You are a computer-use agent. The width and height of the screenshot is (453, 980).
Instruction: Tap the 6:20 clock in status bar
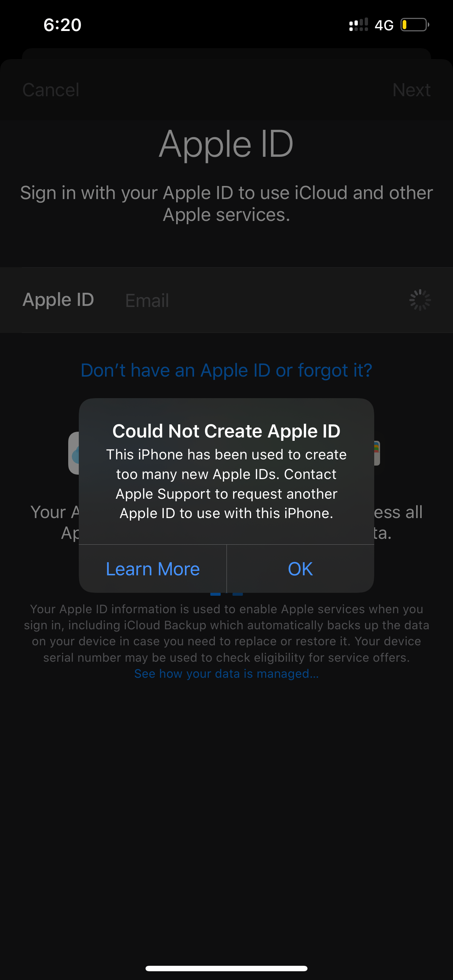tap(62, 25)
